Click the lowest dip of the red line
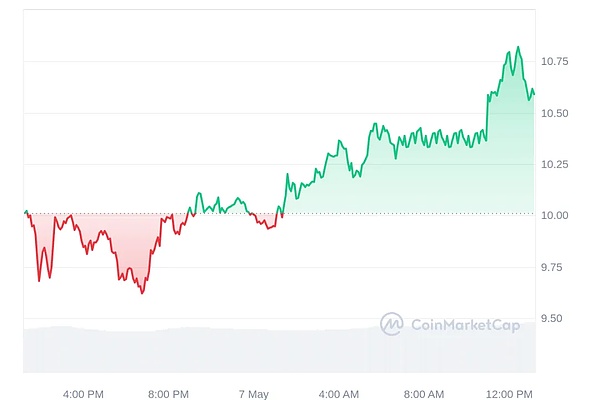Viewport: 600px width, 400px height. click(142, 293)
